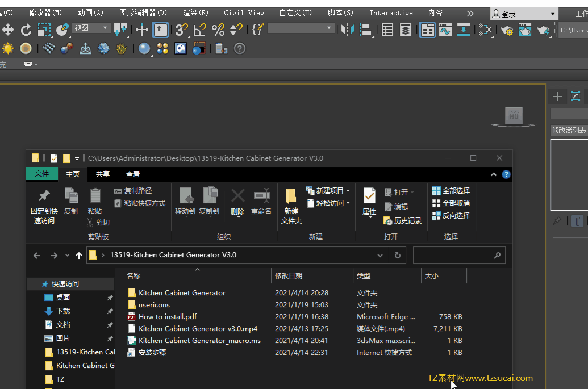Open the 渲染(R) menu
This screenshot has height=389, width=588.
195,12
